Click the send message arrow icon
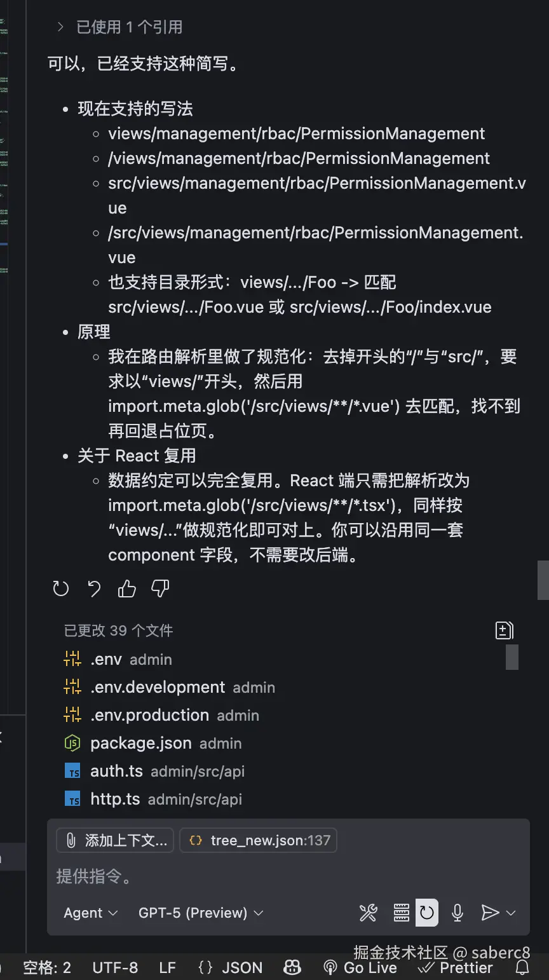This screenshot has height=980, width=549. [x=490, y=913]
